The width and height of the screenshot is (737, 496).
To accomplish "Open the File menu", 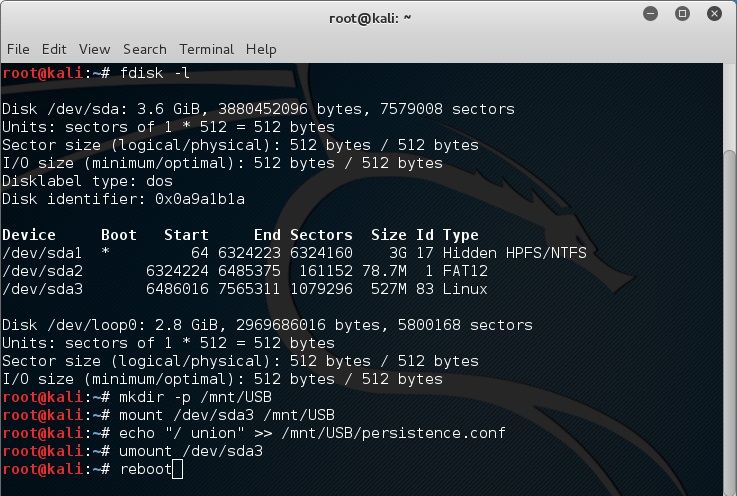I will [x=18, y=49].
